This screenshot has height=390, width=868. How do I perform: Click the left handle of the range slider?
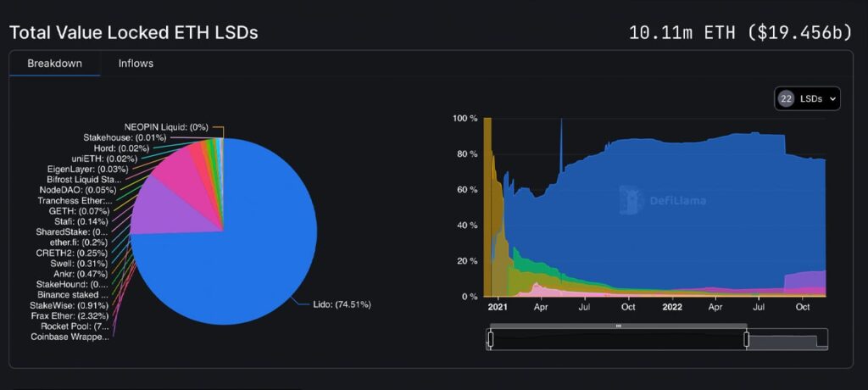click(490, 339)
